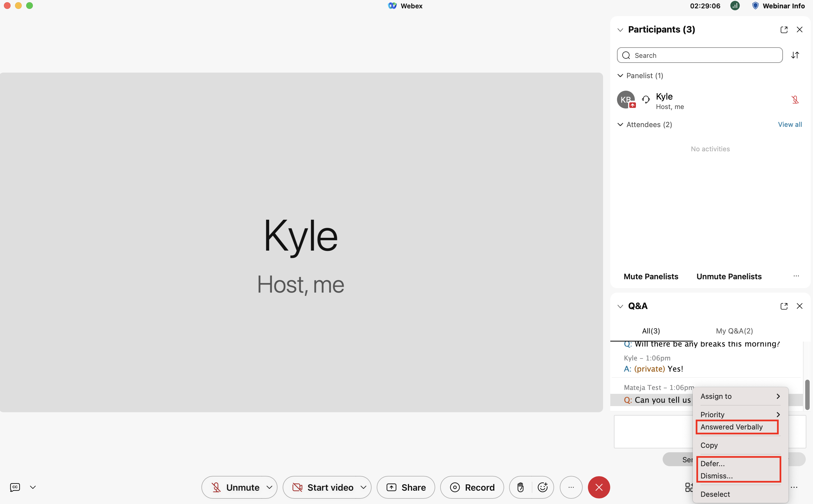The height and width of the screenshot is (504, 813).
Task: Click the Q&A list scrollbar
Action: [x=807, y=395]
